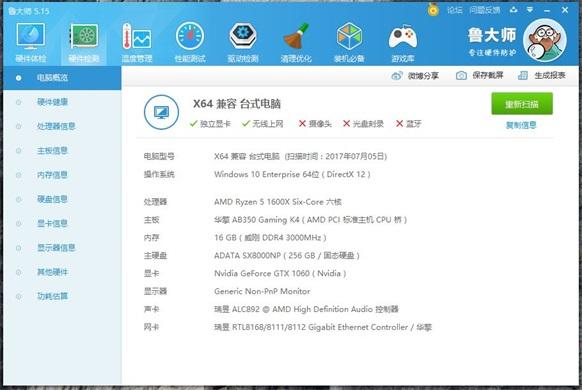Click the green 重新扫描 rescan button
The width and height of the screenshot is (582, 390).
pyautogui.click(x=521, y=104)
